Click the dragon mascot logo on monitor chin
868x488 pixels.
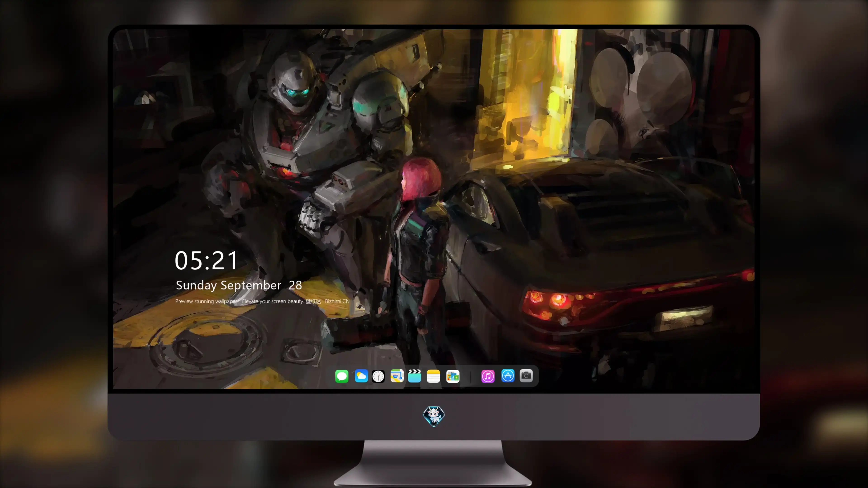coord(434,416)
